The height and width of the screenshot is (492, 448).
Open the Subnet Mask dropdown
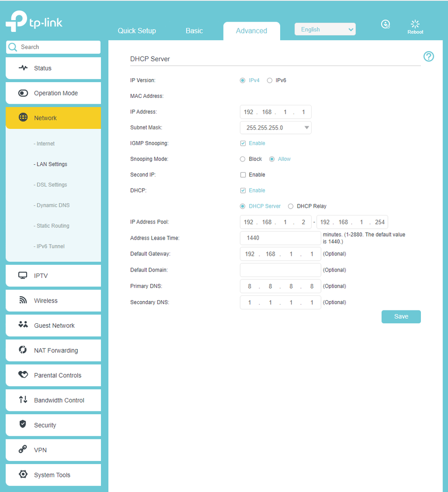tap(276, 128)
